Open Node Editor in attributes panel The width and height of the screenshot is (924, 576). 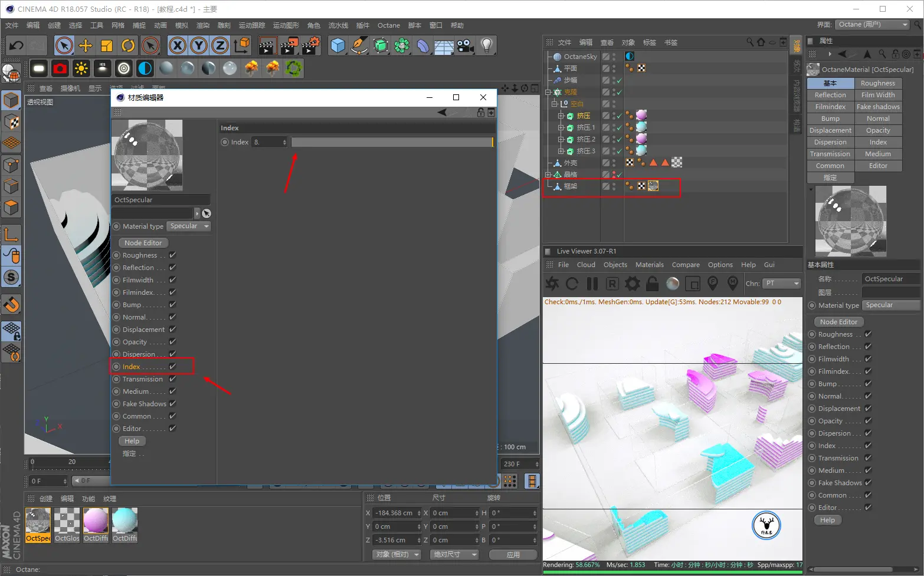(x=838, y=322)
